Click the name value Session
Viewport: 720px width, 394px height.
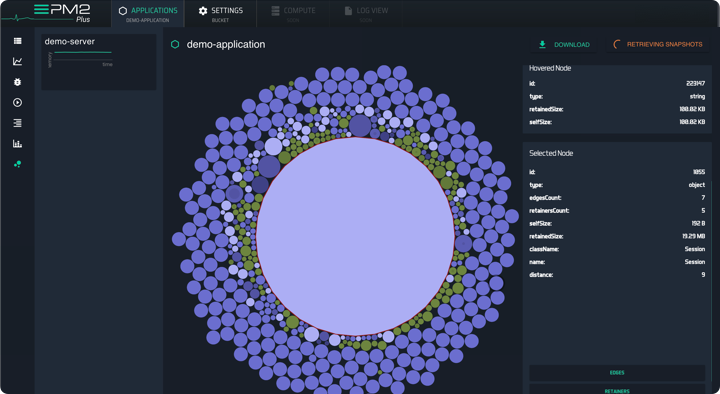coord(695,262)
